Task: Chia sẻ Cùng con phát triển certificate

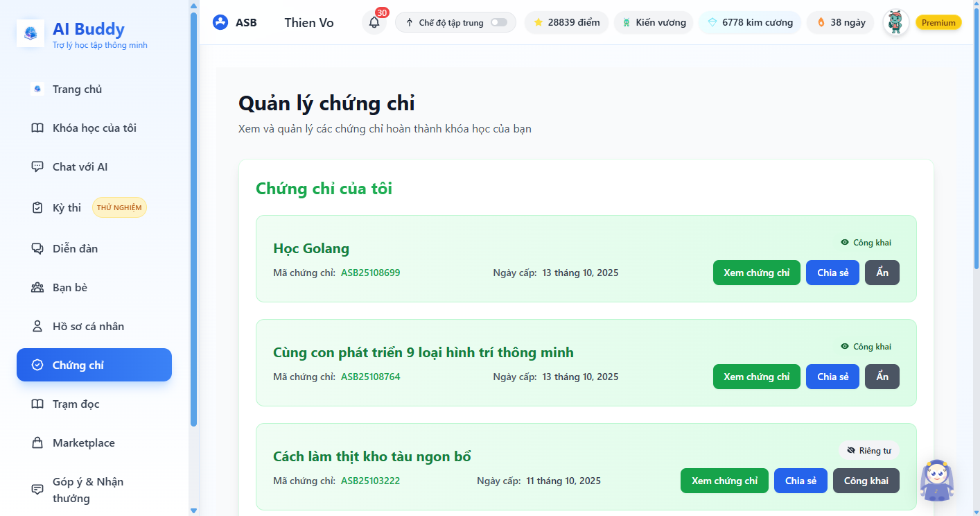Action: point(833,377)
